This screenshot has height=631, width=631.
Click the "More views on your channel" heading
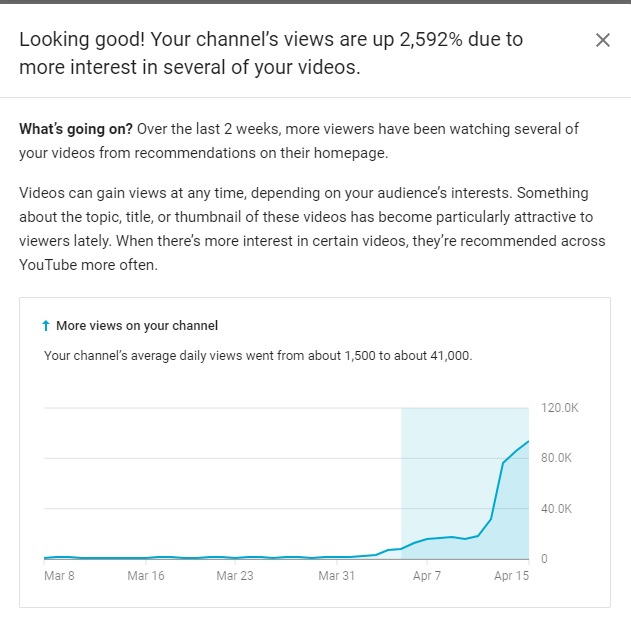pyautogui.click(x=137, y=326)
